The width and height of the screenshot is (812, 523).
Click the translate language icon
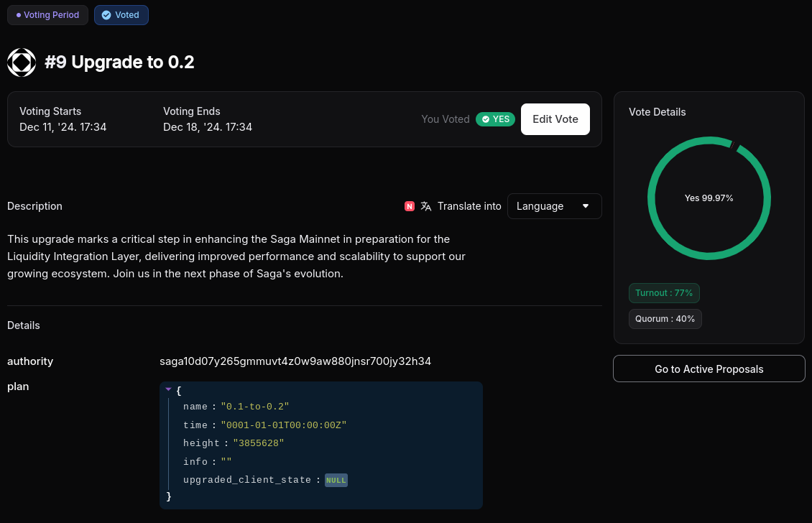[425, 206]
